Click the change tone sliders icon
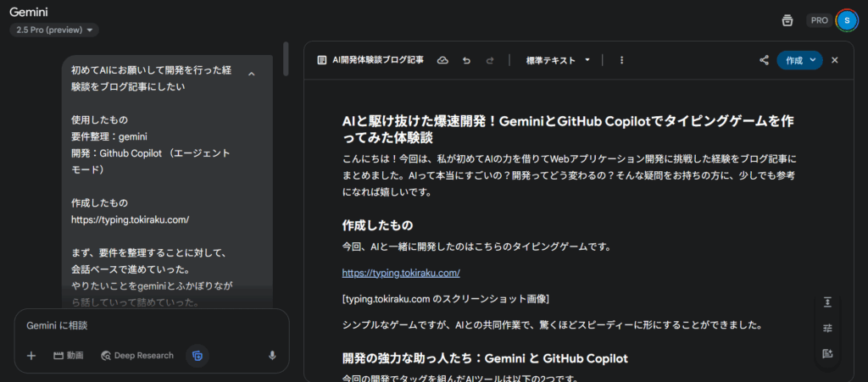The width and height of the screenshot is (868, 382). click(x=827, y=328)
